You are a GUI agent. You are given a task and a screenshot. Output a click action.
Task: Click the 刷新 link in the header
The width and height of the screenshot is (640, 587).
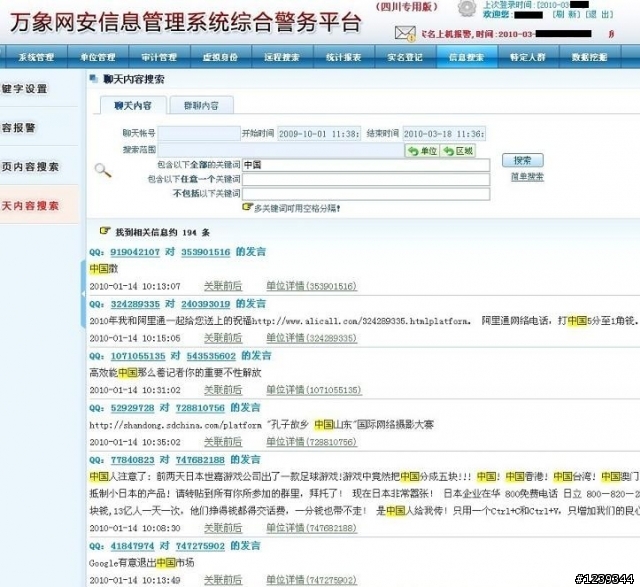click(566, 14)
